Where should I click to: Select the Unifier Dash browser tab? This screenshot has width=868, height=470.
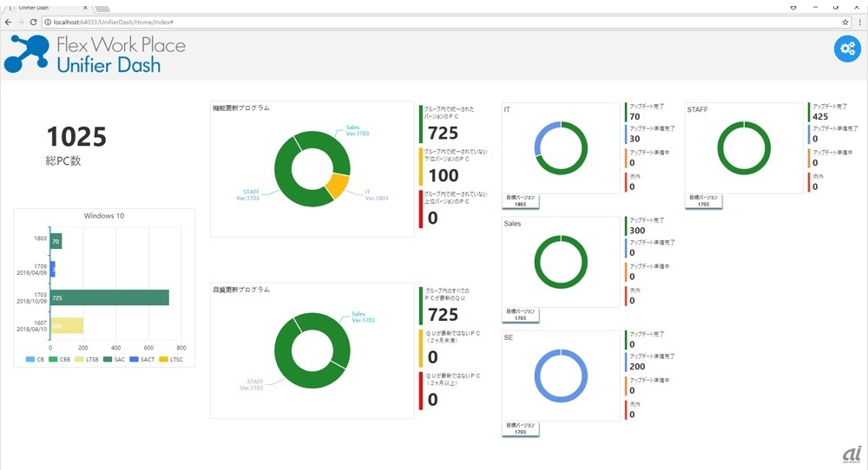pyautogui.click(x=35, y=6)
